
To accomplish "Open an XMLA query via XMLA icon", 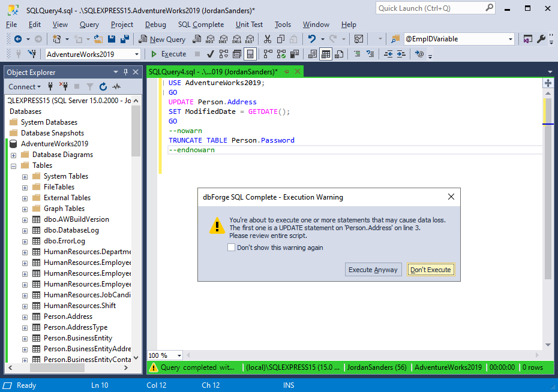I will (x=236, y=39).
